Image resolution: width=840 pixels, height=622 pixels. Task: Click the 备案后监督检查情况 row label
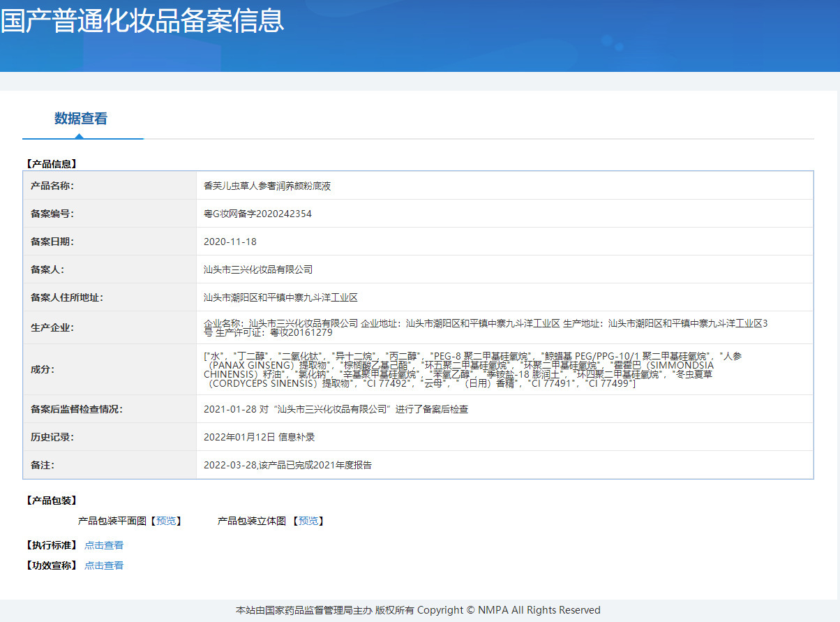click(76, 409)
